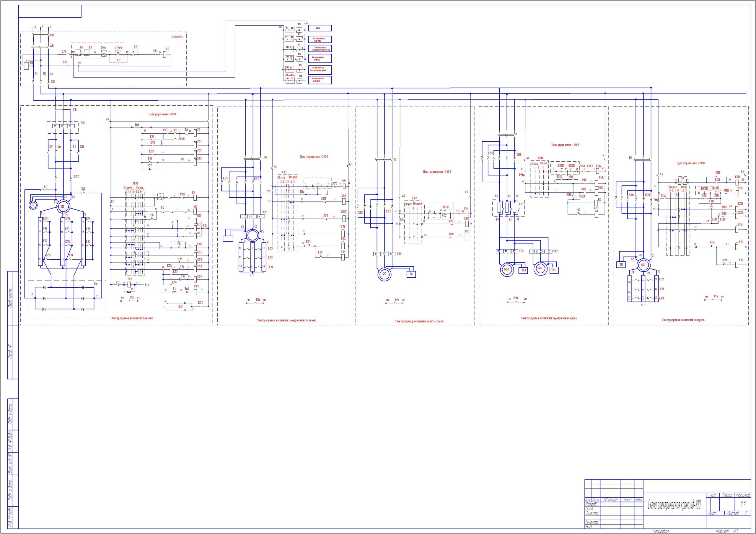Click the ЕЛ coil rectangle near phase lines
This screenshot has width=756, height=534.
(27, 65)
